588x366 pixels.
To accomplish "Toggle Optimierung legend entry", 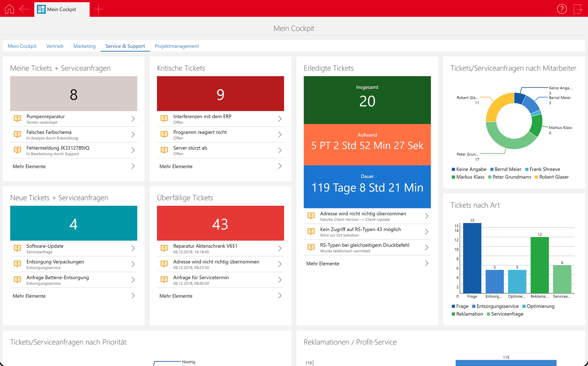I will pyautogui.click(x=538, y=306).
